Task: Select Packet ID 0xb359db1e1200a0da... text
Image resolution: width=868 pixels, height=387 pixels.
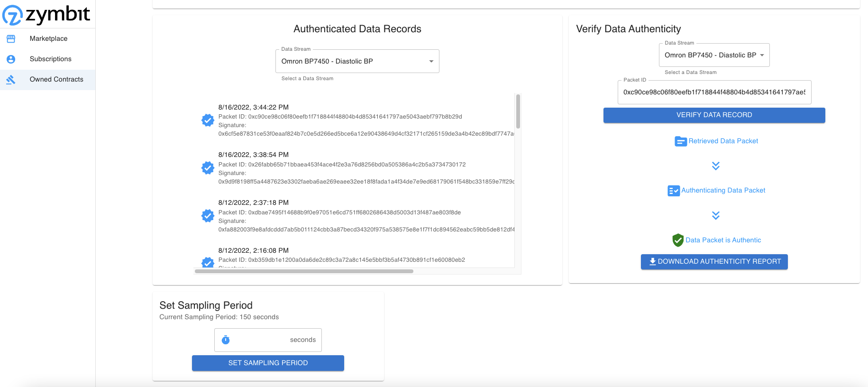Action: [341, 260]
